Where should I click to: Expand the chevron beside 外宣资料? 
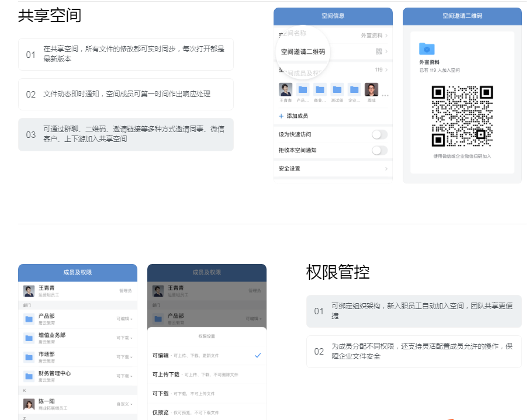(x=386, y=36)
